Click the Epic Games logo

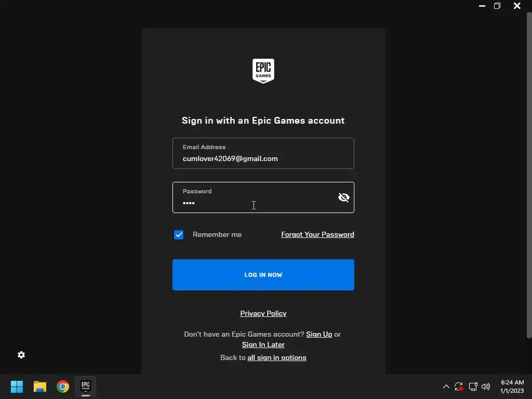click(263, 71)
